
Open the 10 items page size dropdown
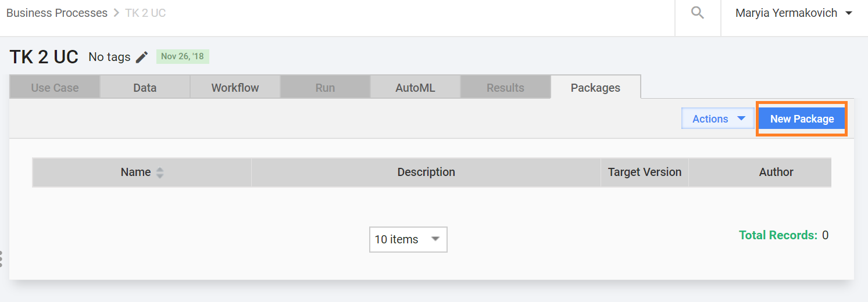coord(408,239)
